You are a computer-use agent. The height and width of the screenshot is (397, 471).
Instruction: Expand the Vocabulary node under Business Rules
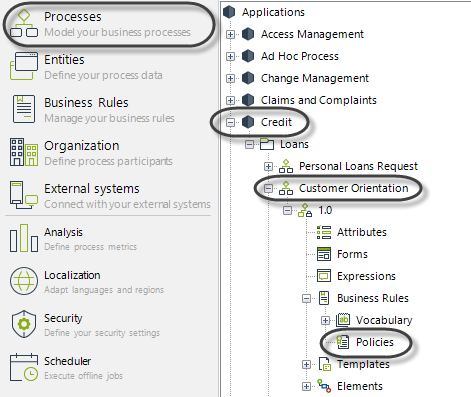(x=325, y=320)
